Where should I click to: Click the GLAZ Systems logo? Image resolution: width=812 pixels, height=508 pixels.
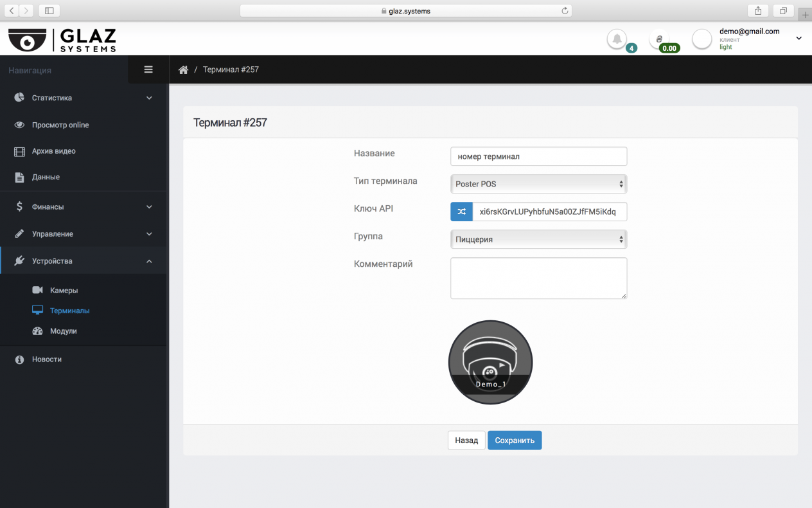62,40
